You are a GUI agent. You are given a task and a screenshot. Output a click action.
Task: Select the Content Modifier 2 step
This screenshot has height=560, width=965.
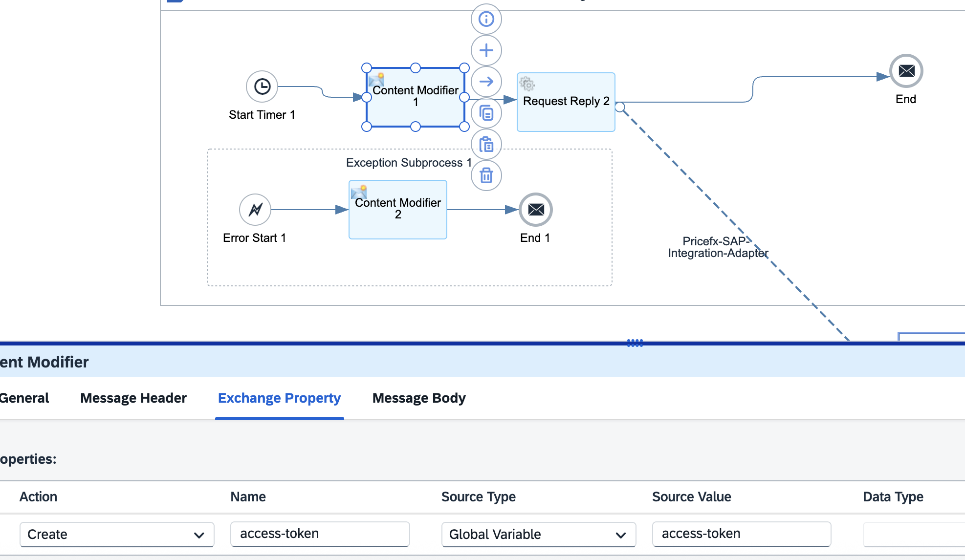pos(398,210)
